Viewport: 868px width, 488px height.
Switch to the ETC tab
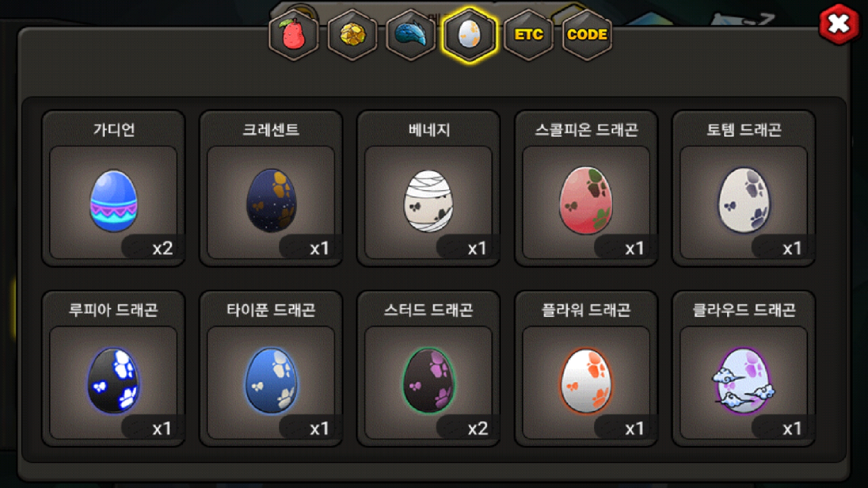[x=528, y=35]
